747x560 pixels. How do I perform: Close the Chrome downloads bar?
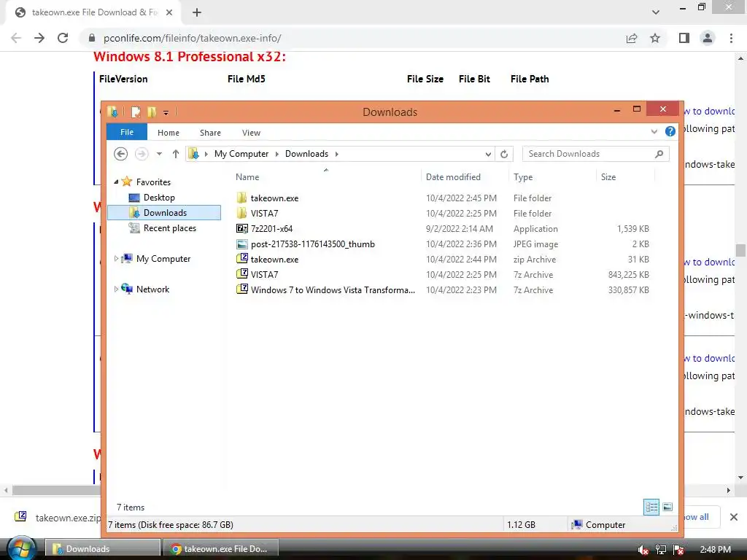point(734,517)
